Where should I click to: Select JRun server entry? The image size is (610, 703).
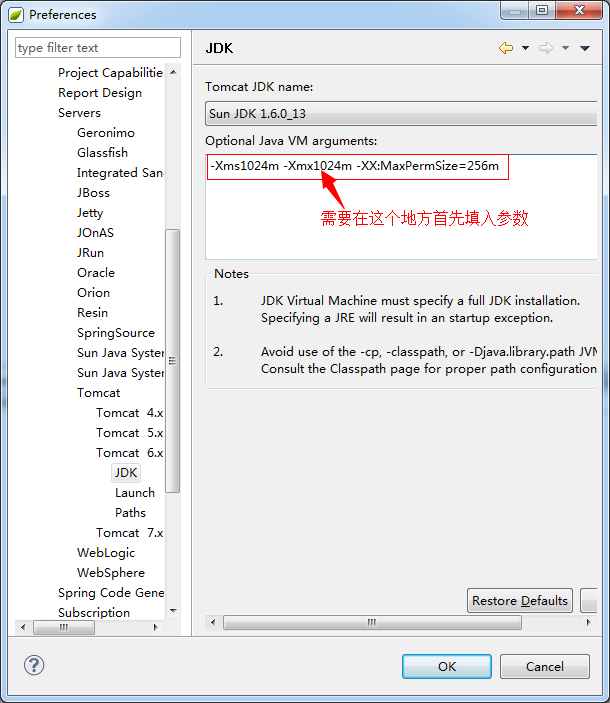tap(90, 252)
